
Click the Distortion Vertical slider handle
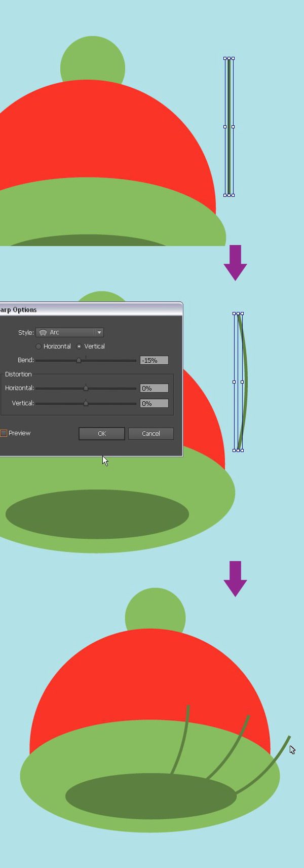point(86,403)
